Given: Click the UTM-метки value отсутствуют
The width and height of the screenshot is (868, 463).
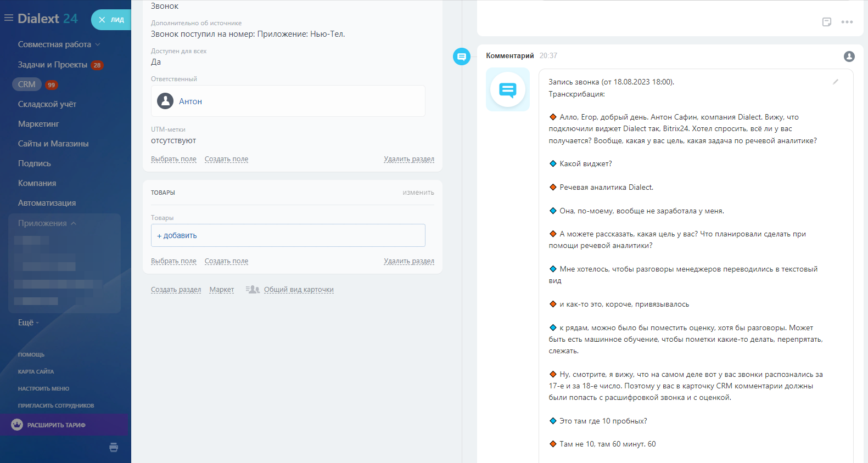Looking at the screenshot, I should pos(173,141).
